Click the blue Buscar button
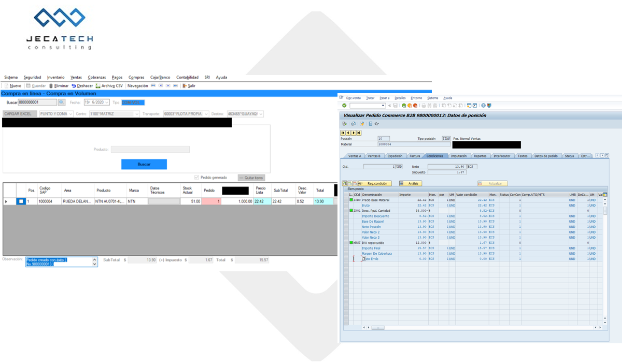Screen dimensions: 634x364 tap(144, 164)
